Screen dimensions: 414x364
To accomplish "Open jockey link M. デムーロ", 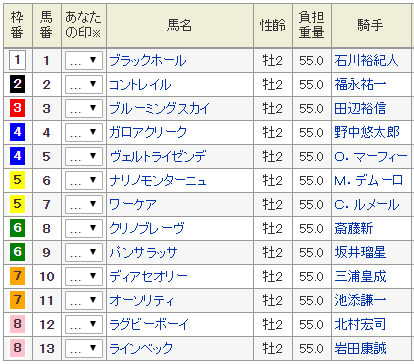I will [369, 181].
